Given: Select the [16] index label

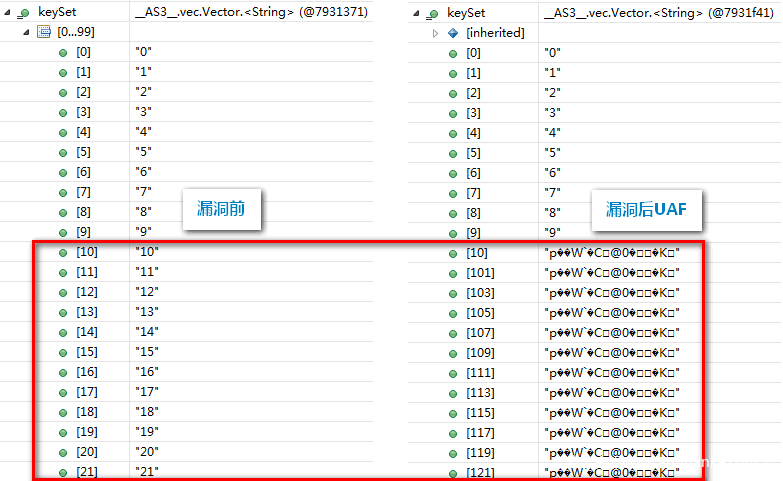Looking at the screenshot, I should pos(87,372).
